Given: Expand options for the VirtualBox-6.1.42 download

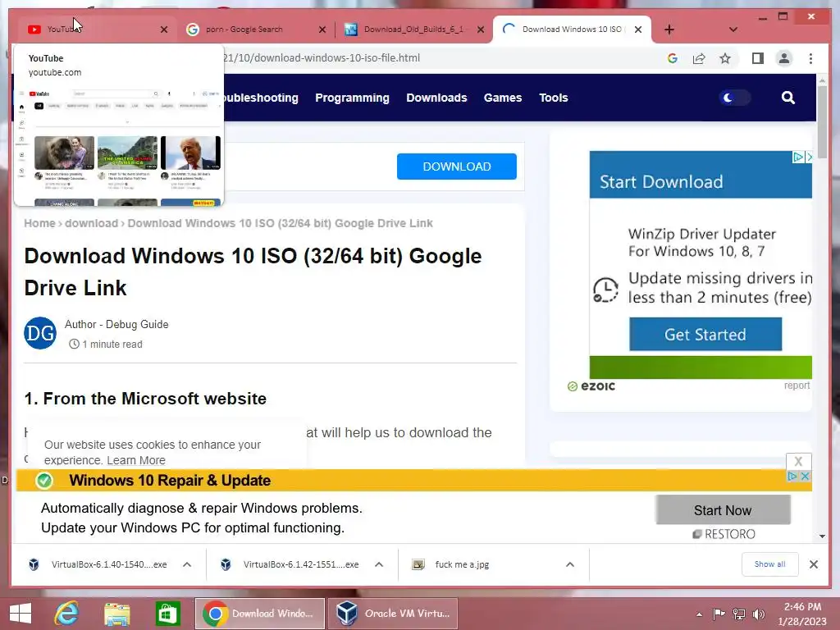Looking at the screenshot, I should click(x=379, y=564).
